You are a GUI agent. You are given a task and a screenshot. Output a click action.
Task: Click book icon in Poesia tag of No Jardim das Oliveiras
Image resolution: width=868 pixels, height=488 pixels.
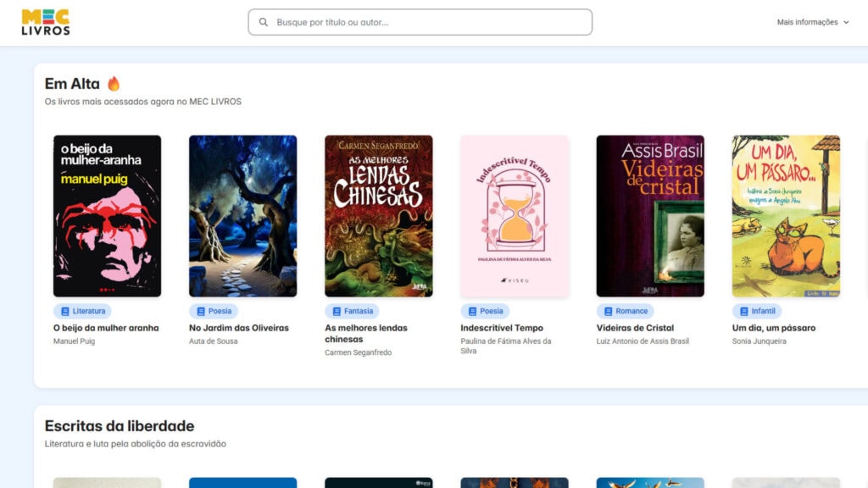pyautogui.click(x=201, y=312)
